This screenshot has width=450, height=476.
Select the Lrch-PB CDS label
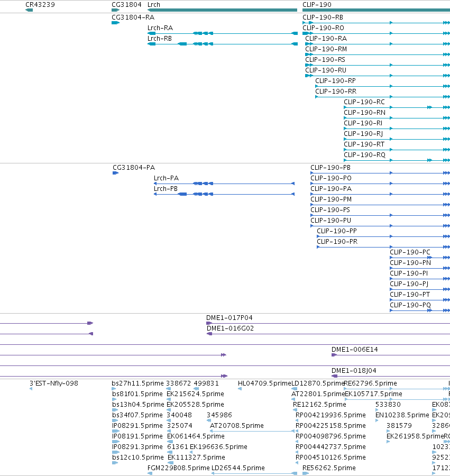click(166, 189)
